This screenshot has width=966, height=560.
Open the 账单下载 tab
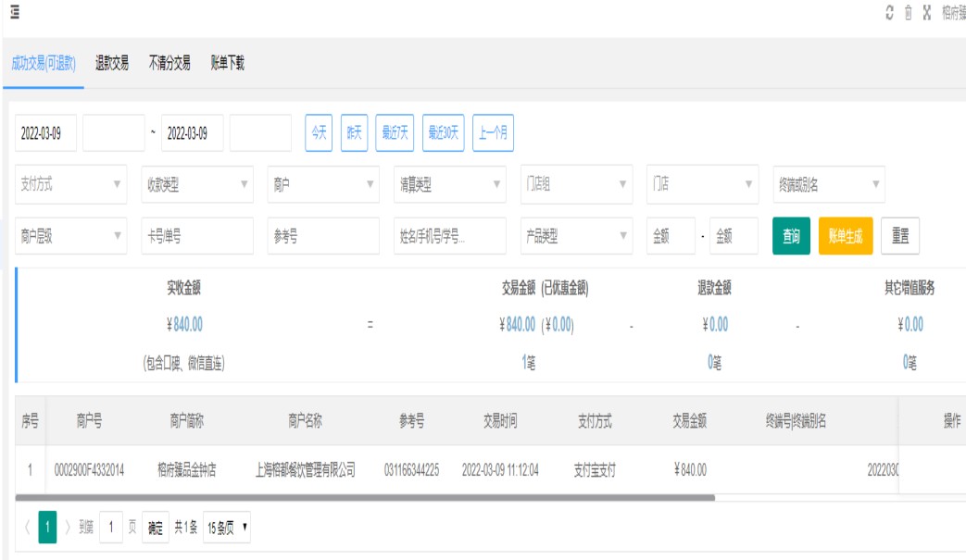click(227, 63)
